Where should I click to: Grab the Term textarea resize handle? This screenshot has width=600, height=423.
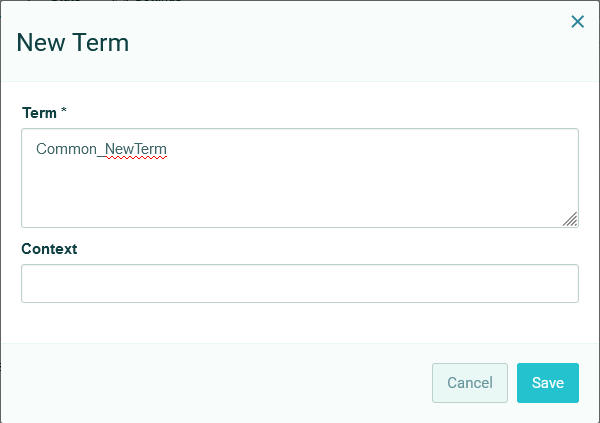tap(570, 219)
